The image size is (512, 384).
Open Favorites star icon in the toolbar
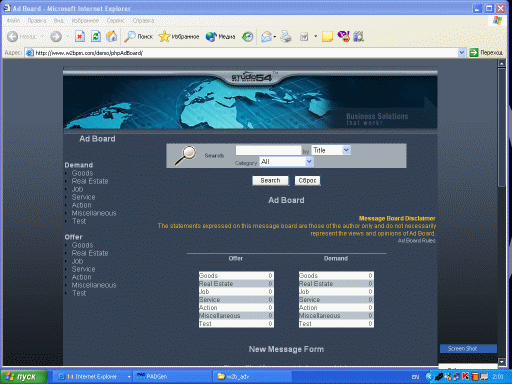point(164,36)
